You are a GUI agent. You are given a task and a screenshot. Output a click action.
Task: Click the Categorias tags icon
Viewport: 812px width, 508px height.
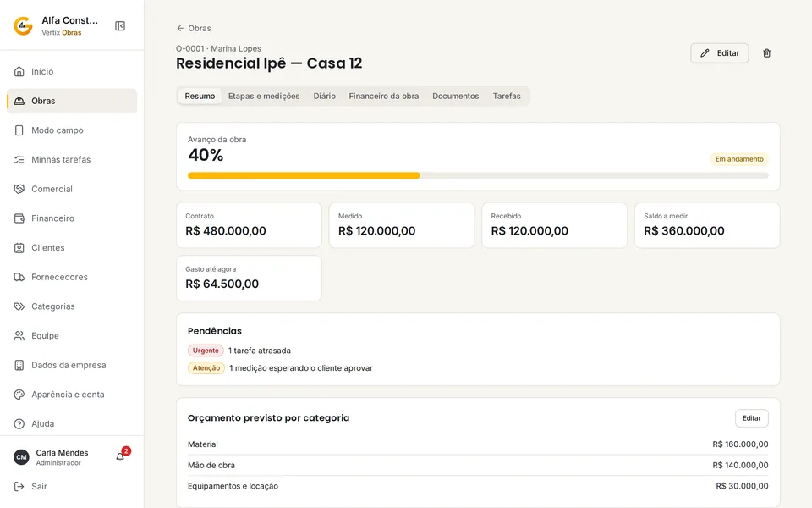point(19,306)
